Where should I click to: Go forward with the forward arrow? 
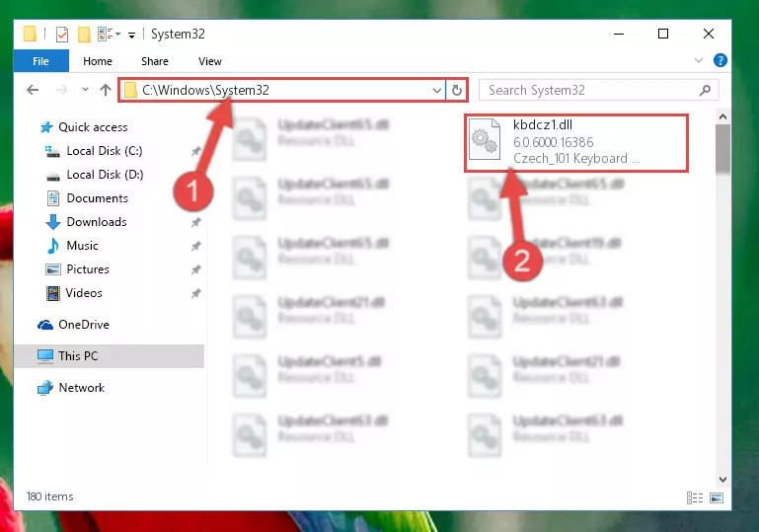coord(61,90)
